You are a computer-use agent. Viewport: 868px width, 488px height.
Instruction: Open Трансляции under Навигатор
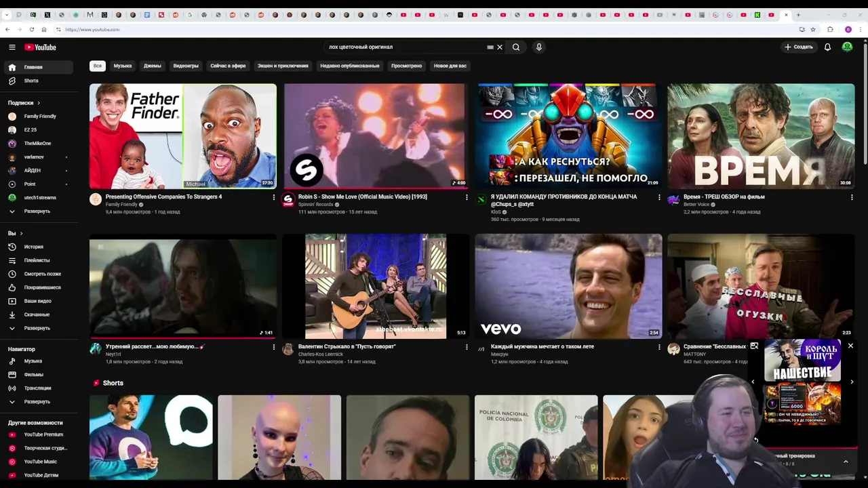click(x=39, y=388)
